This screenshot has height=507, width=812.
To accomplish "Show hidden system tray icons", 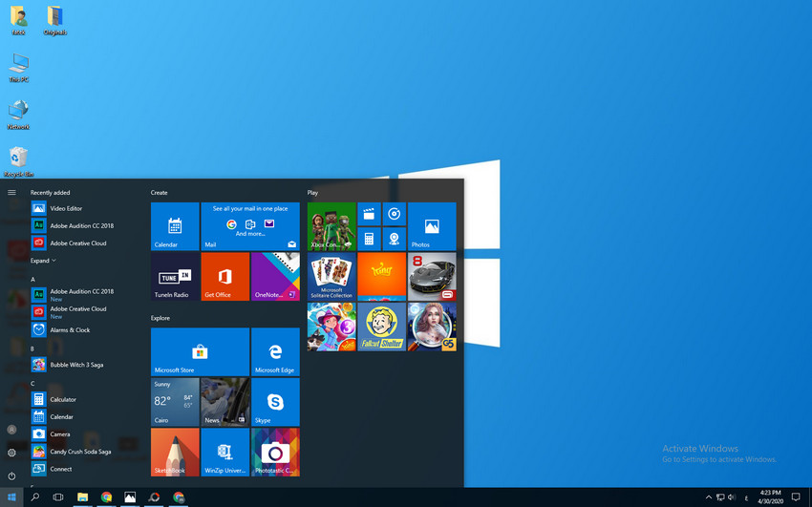I will click(709, 497).
